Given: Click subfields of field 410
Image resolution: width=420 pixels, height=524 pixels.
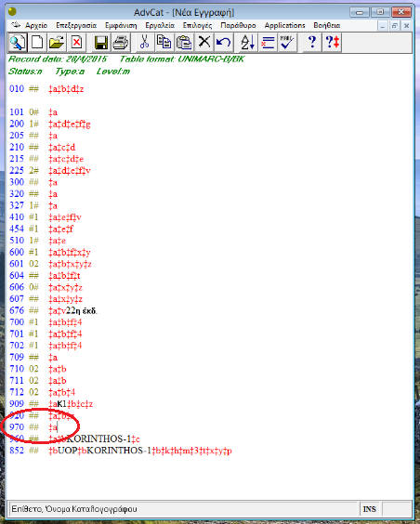Looking at the screenshot, I should pos(65,217).
